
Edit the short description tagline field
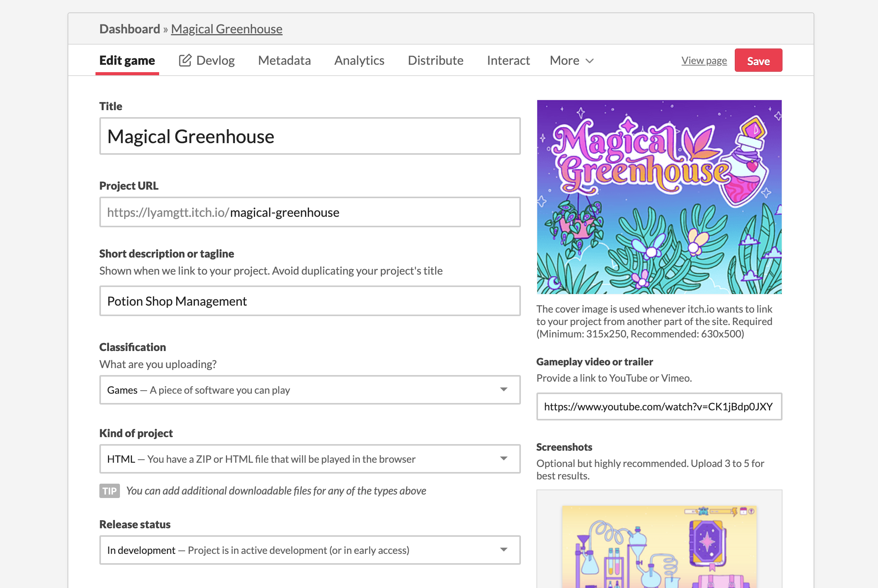click(x=310, y=301)
